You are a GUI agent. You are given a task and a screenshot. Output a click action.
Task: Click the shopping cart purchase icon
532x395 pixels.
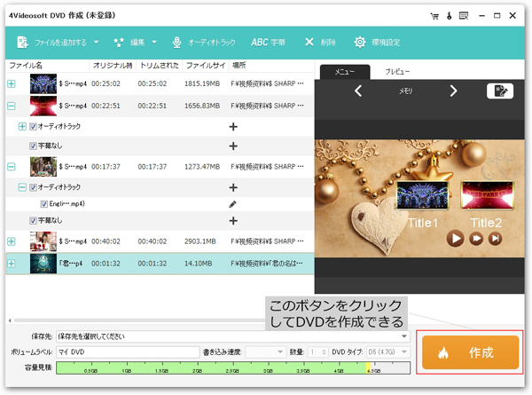pyautogui.click(x=434, y=16)
